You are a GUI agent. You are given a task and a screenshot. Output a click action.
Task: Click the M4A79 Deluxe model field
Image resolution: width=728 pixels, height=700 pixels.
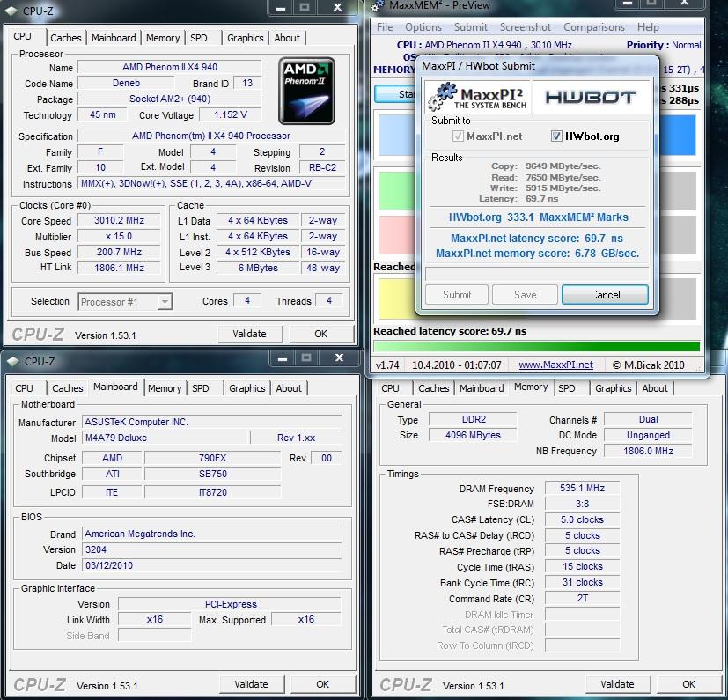click(165, 438)
